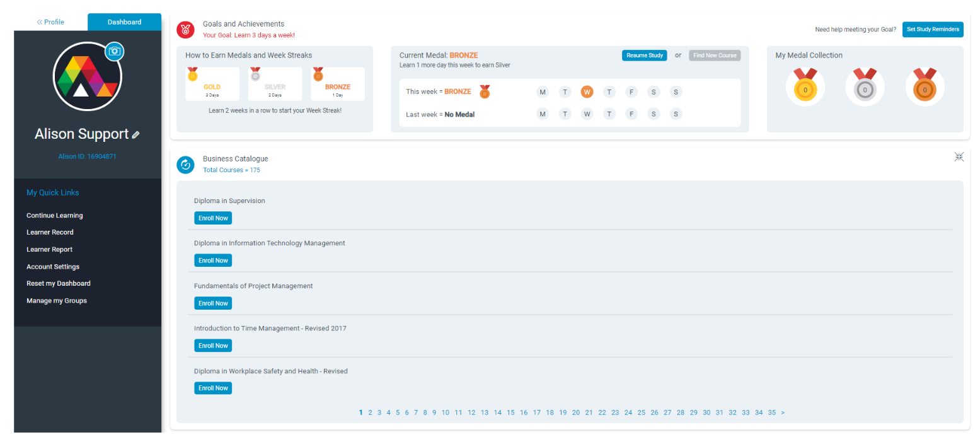Enroll Now in Introduction to Time Management
This screenshot has height=444, width=980.
click(x=213, y=346)
